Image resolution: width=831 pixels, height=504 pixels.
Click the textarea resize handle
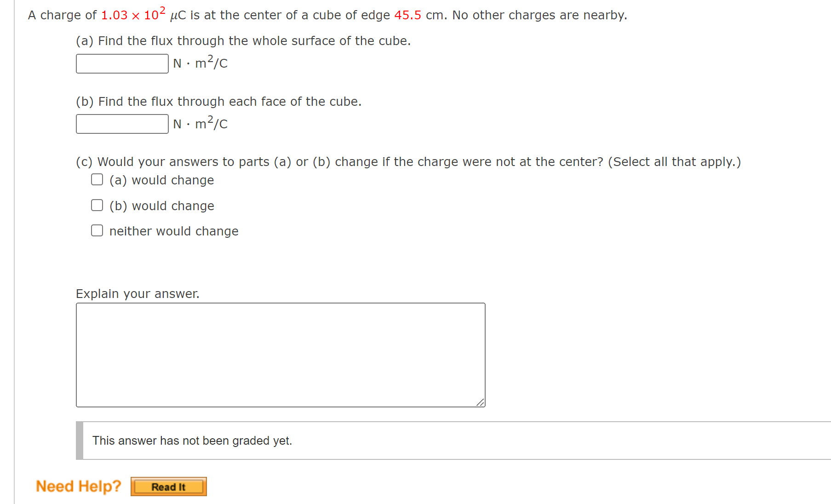[481, 402]
